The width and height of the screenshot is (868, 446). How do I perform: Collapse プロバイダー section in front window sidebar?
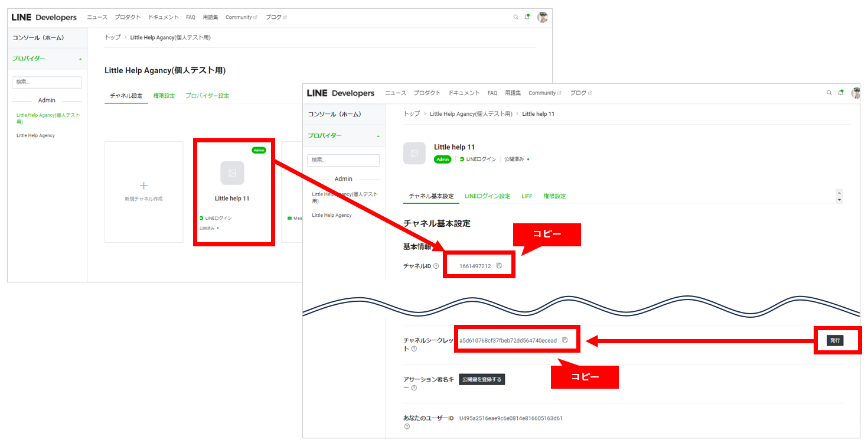[x=377, y=136]
